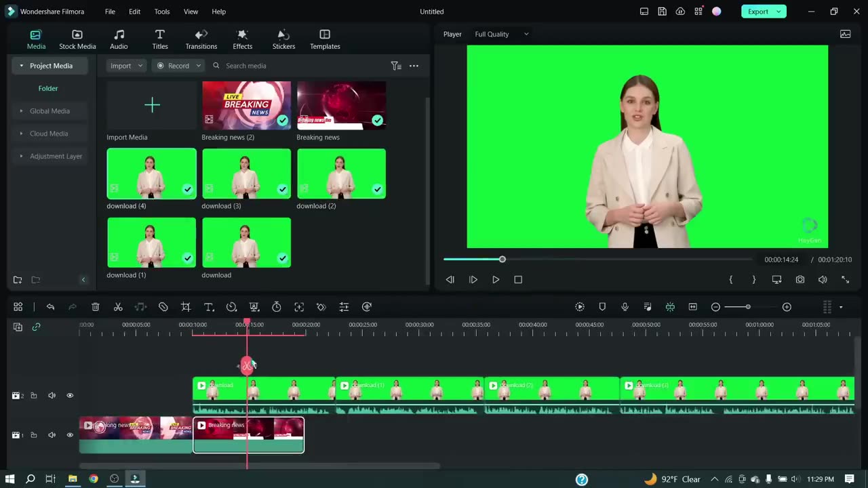Open the Stock Media tab
Screen dimensions: 868x488
click(x=77, y=40)
